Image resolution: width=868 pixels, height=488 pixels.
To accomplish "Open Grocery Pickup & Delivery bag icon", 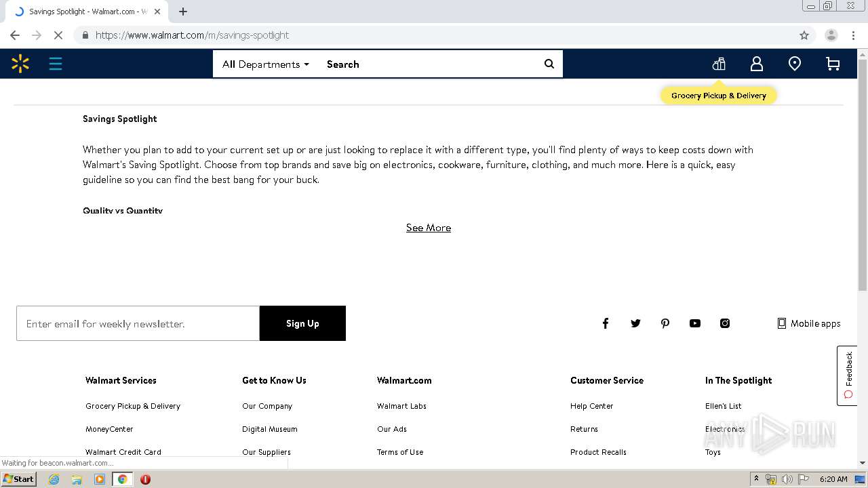I will coord(719,64).
